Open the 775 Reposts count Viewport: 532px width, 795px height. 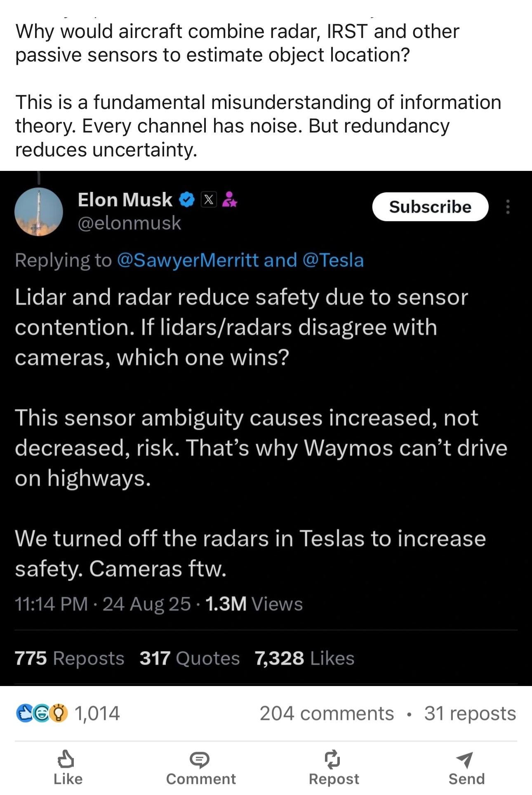click(x=69, y=658)
